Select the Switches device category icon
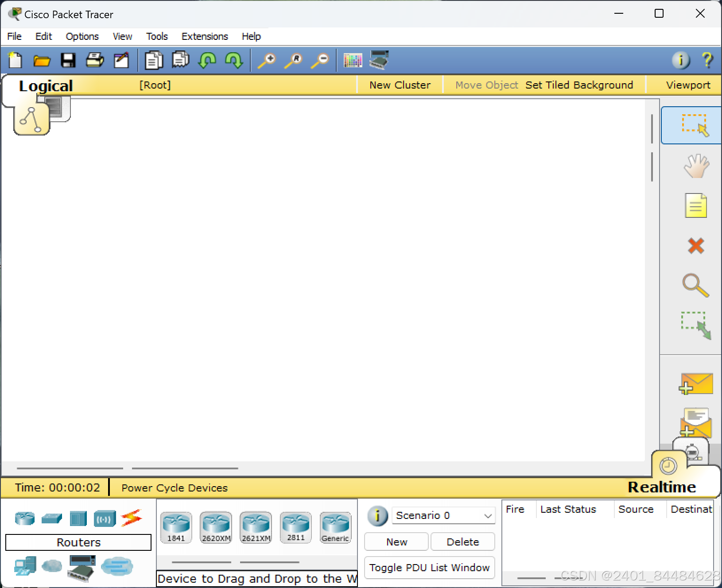The height and width of the screenshot is (588, 722). (x=52, y=518)
